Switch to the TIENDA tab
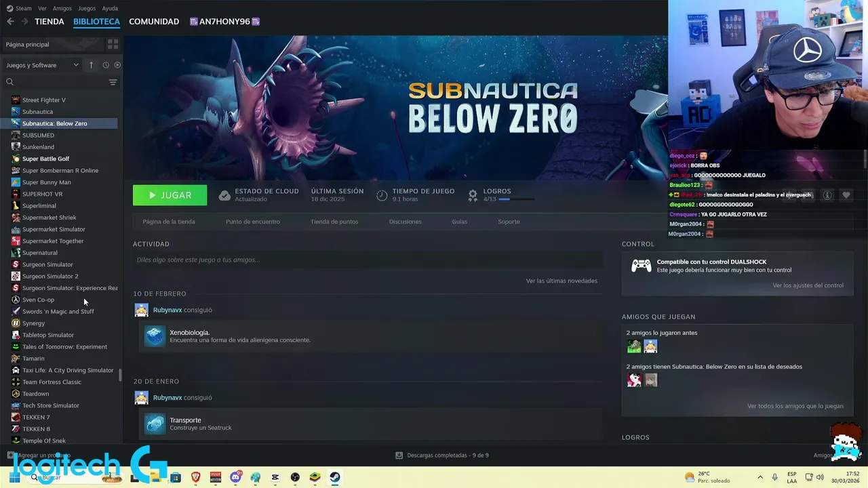868x488 pixels. tap(50, 22)
